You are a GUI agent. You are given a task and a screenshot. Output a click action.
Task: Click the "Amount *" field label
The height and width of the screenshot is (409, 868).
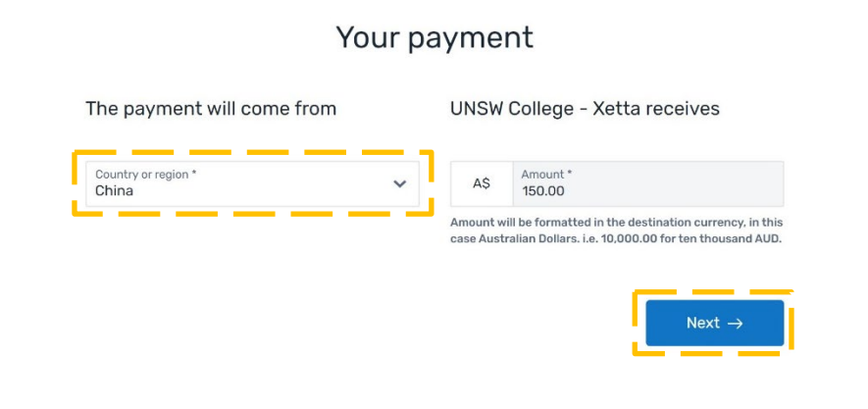[547, 174]
